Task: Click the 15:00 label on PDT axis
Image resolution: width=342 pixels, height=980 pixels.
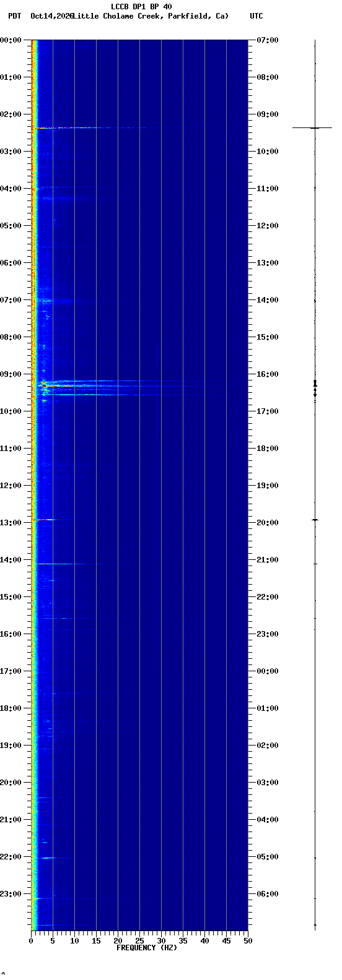Action: click(x=11, y=597)
